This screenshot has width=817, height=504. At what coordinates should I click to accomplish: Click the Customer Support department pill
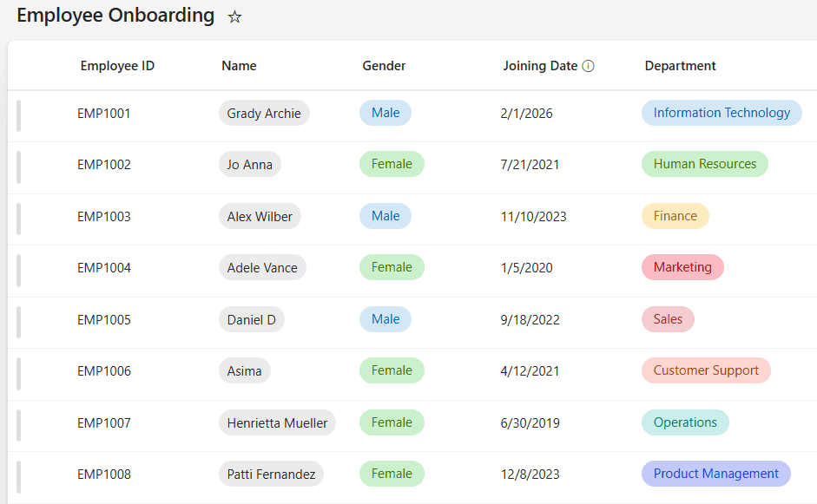pos(706,370)
